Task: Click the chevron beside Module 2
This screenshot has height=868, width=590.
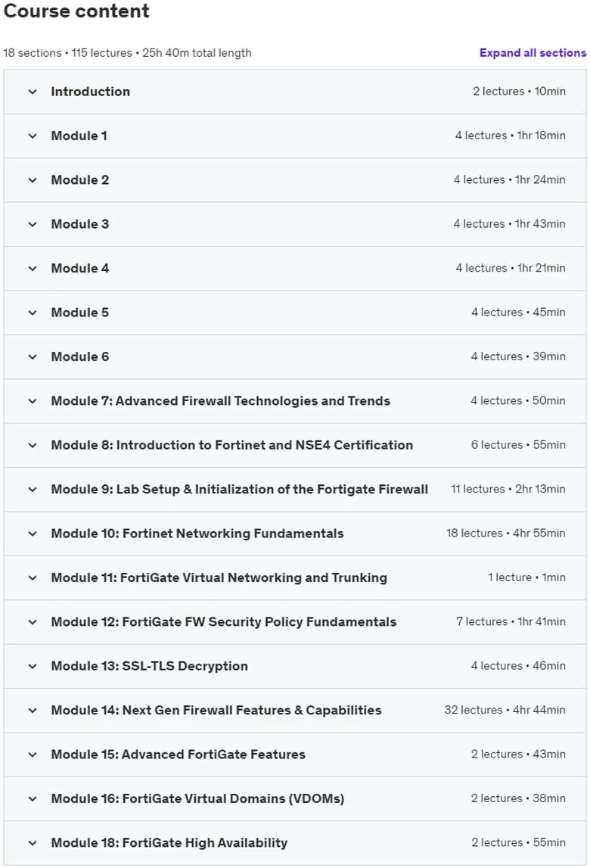Action: pyautogui.click(x=33, y=180)
